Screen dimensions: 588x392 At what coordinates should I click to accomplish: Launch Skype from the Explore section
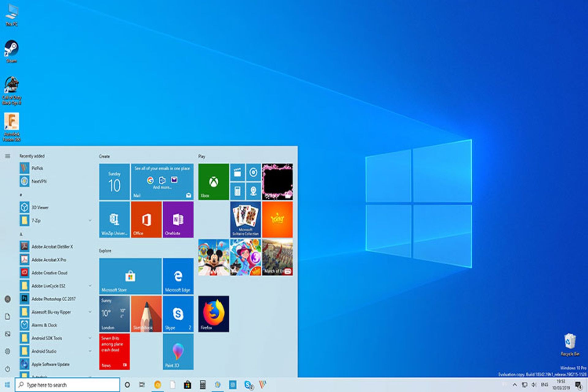(178, 313)
